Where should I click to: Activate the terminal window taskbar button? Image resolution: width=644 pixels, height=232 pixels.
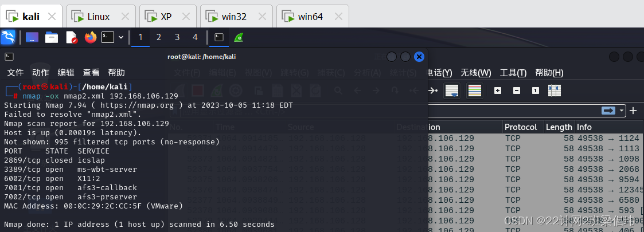(x=219, y=37)
